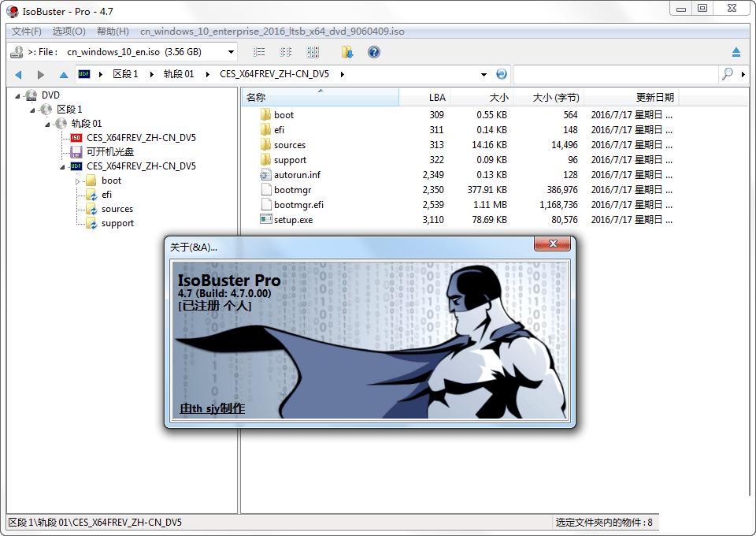Screen dimensions: 756x536
Task: Select 区段 1 in breadcrumb path
Action: pos(125,74)
